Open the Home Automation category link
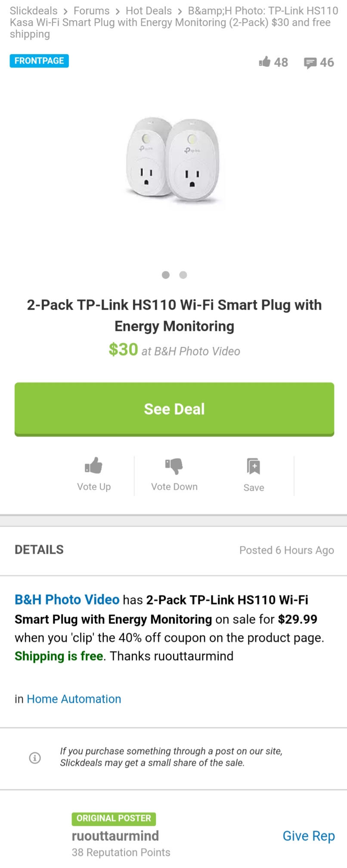347x868 pixels. (74, 699)
